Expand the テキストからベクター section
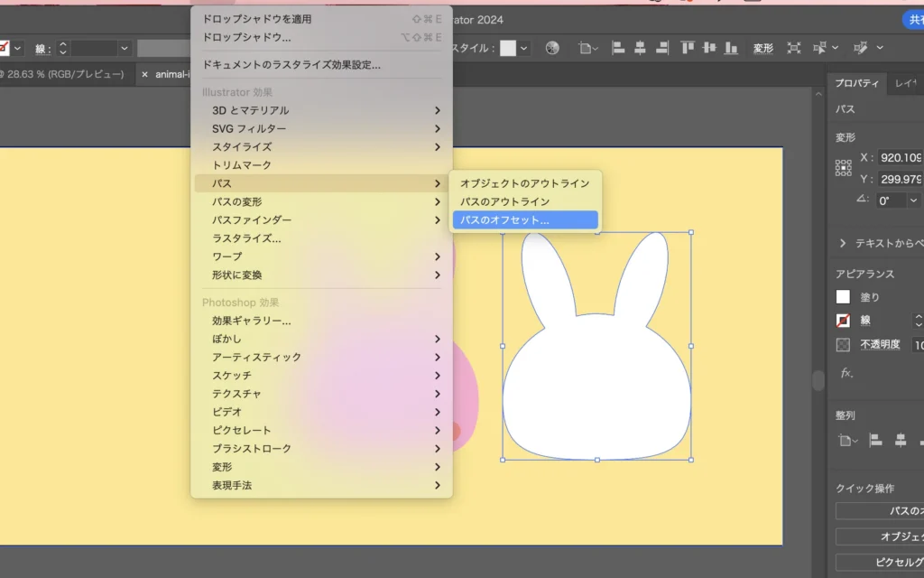The width and height of the screenshot is (924, 578). 843,243
